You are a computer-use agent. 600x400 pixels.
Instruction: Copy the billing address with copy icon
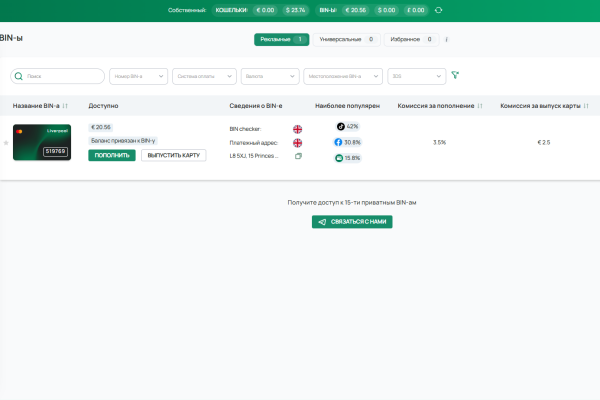pyautogui.click(x=298, y=156)
